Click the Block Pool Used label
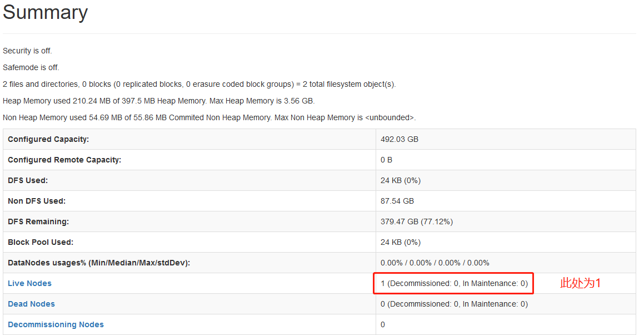 tap(41, 242)
